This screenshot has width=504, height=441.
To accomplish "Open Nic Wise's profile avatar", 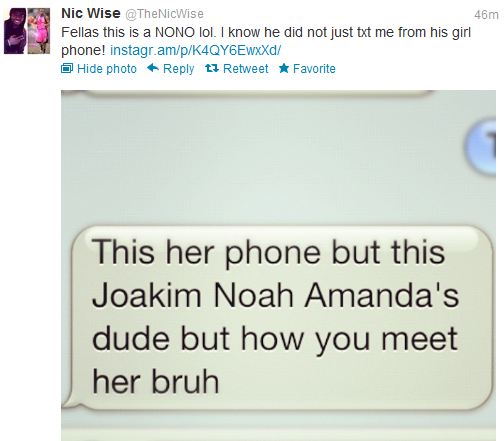I will pos(27,31).
